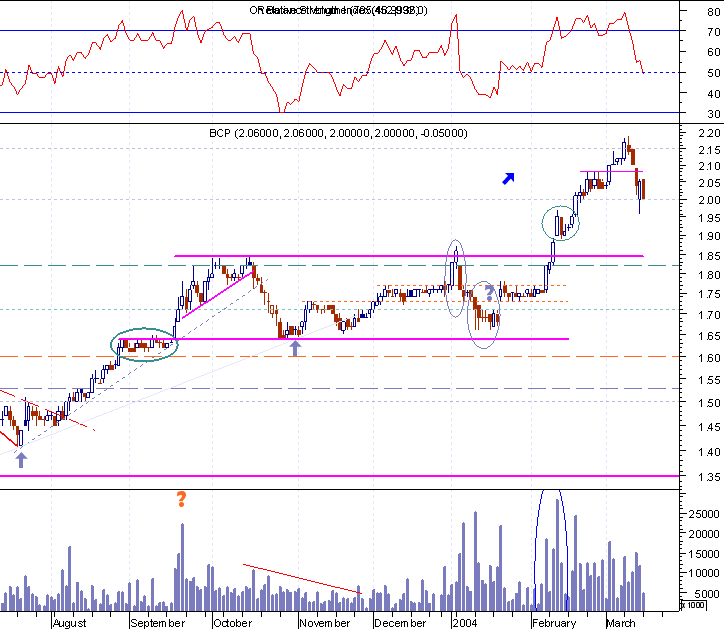Select the 1.85 price axis label

[710, 256]
